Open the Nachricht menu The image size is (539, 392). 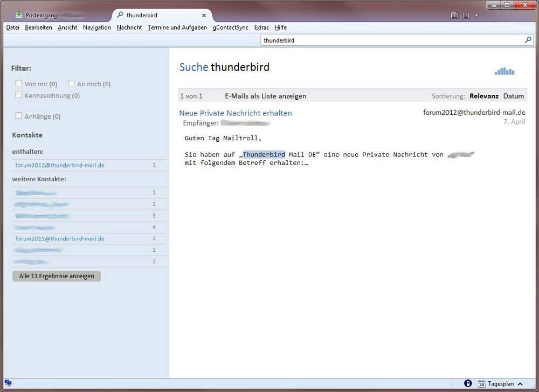(129, 27)
